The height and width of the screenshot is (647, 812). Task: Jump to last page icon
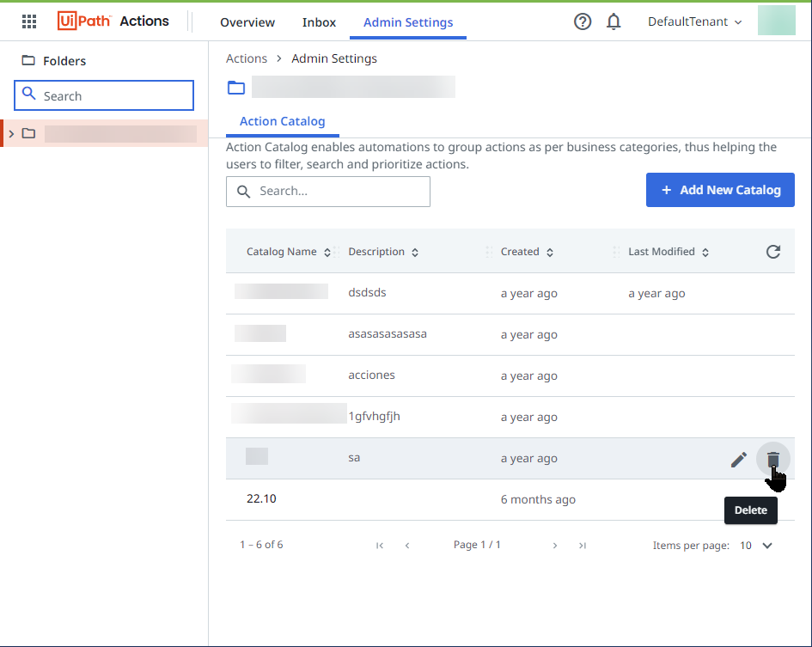pyautogui.click(x=583, y=546)
